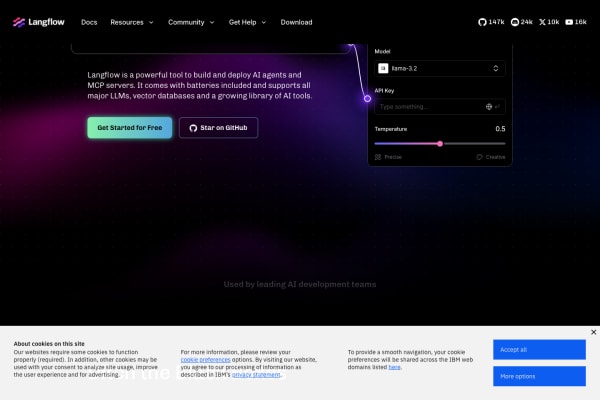This screenshot has width=600, height=400.
Task: Open the llama-3.2 Model dropdown
Action: [440, 68]
